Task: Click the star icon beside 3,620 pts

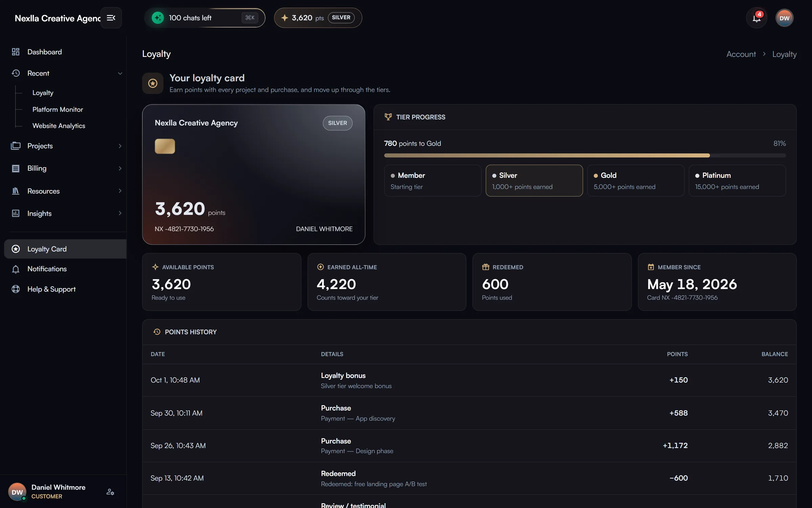Action: tap(285, 18)
